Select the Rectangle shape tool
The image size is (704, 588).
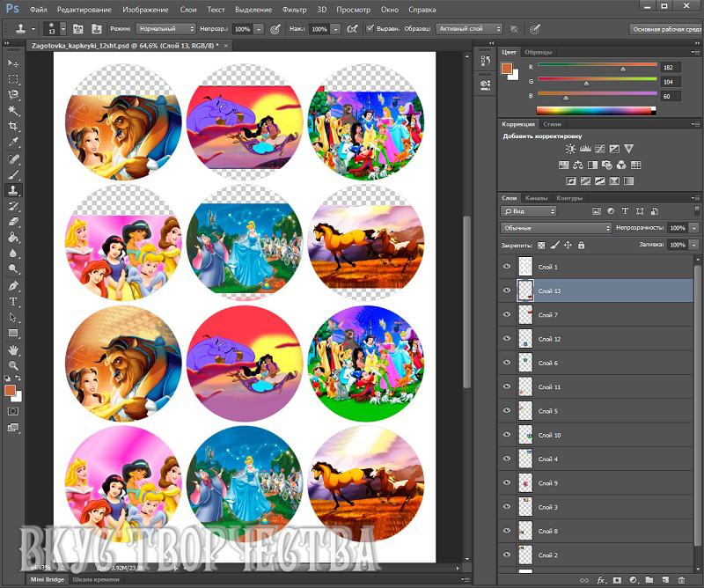point(13,333)
